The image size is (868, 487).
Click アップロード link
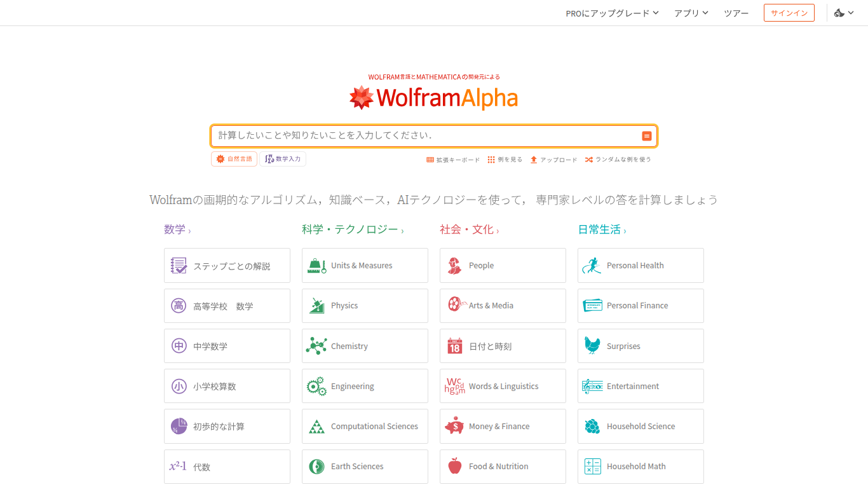tap(553, 160)
